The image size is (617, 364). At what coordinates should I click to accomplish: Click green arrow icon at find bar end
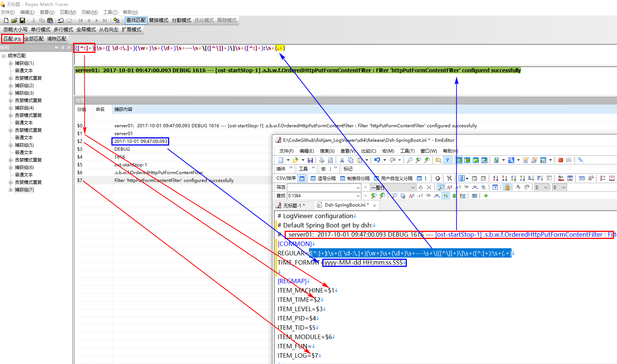point(486,196)
